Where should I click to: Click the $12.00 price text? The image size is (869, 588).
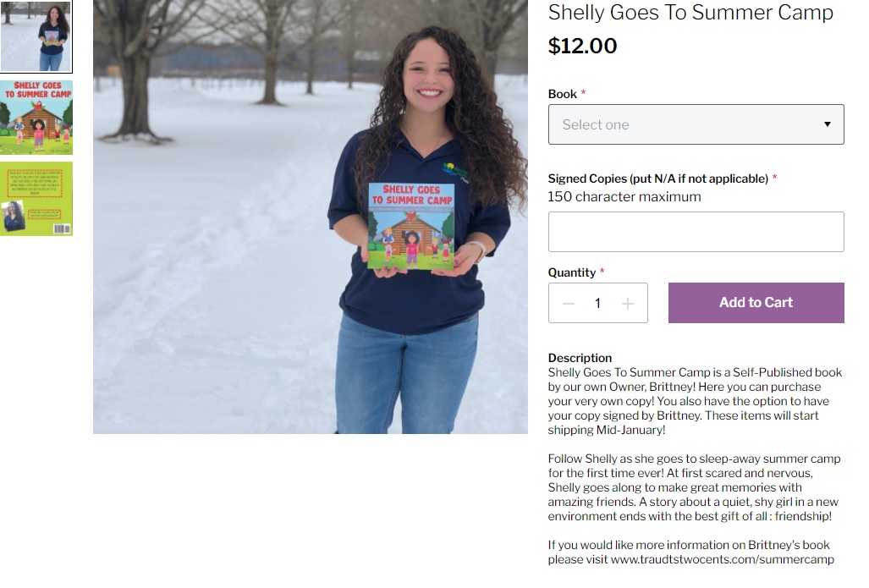[582, 46]
